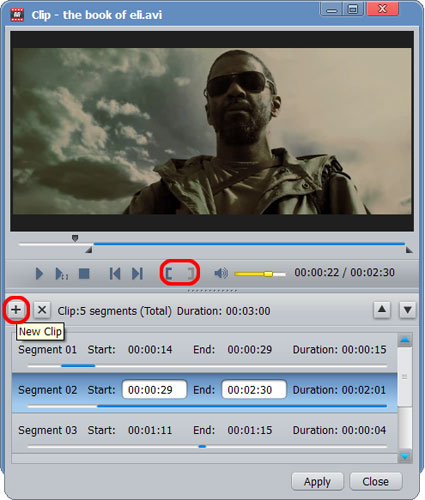Mute the audio speaker icon
This screenshot has width=425, height=500.
click(221, 273)
